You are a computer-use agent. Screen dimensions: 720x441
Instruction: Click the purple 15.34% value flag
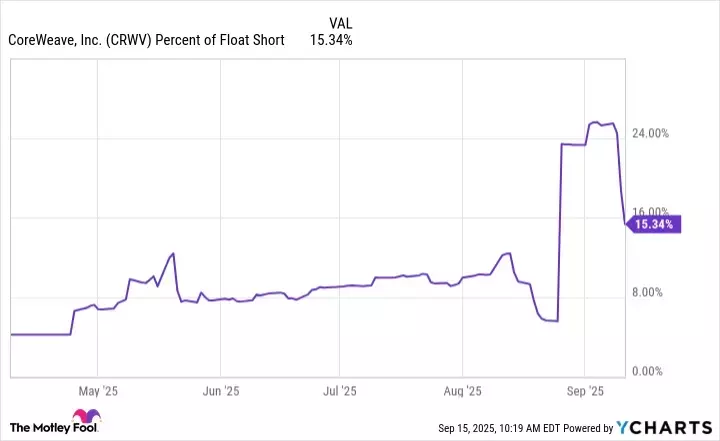(x=656, y=225)
